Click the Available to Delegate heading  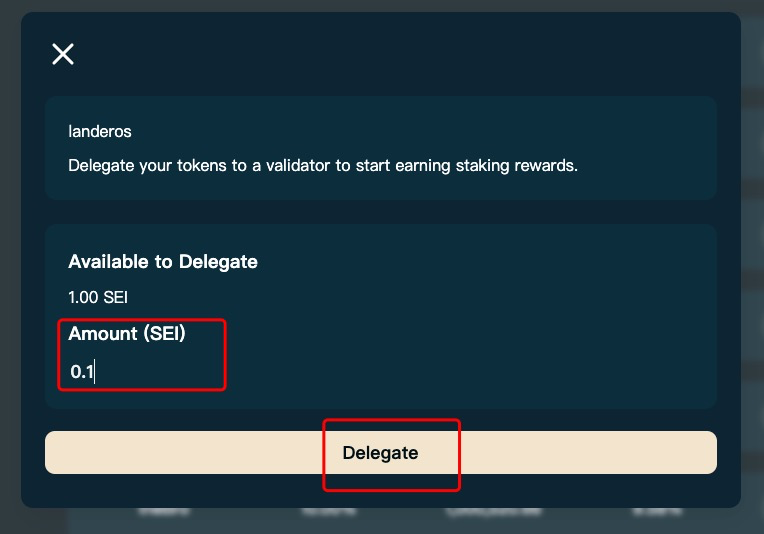click(163, 262)
